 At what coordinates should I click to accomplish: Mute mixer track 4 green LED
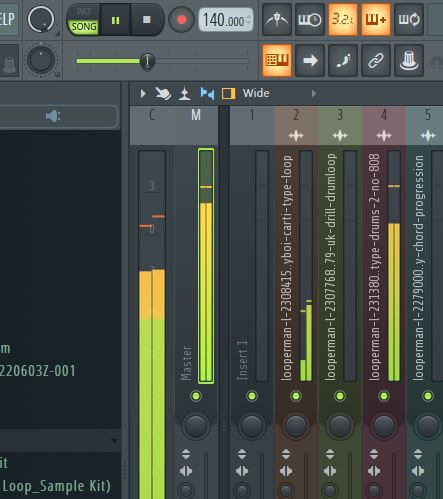click(x=384, y=396)
